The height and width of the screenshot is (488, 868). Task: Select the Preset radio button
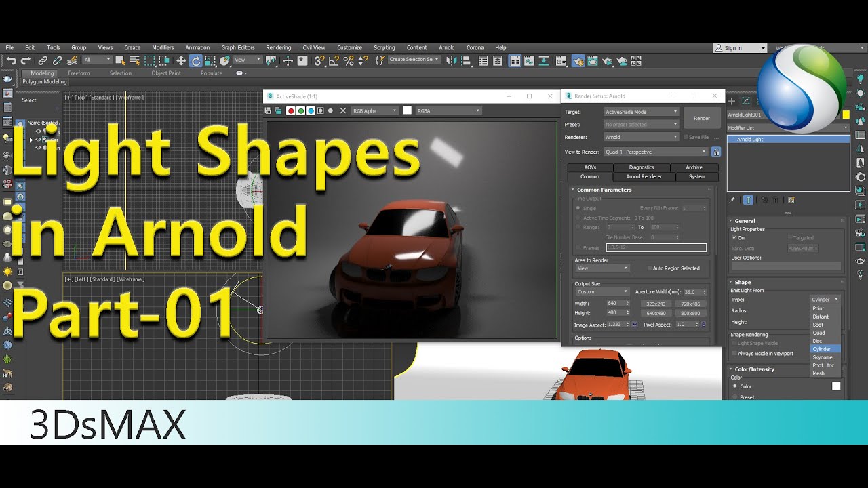[734, 397]
